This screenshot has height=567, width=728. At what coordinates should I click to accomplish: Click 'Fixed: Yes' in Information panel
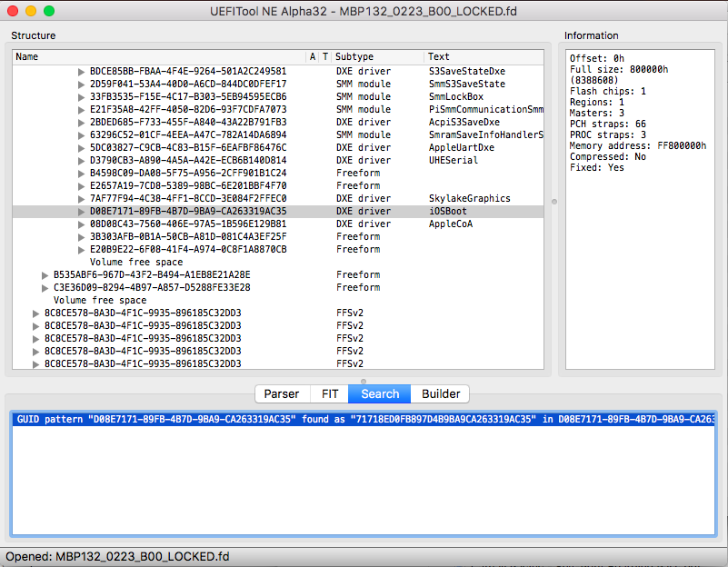597,168
